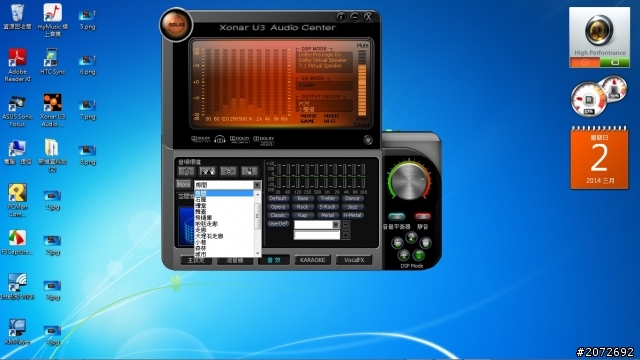Select the house-shaped environment preset icon
The width and height of the screenshot is (640, 360).
pos(186,171)
